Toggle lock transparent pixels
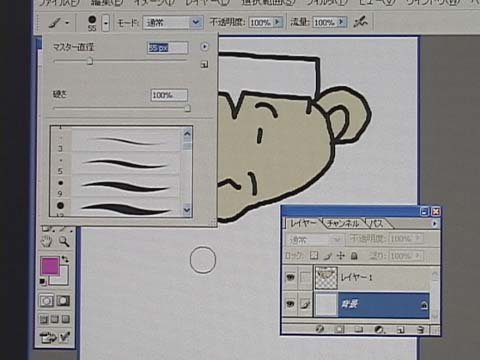This screenshot has width=480, height=360. tap(314, 256)
